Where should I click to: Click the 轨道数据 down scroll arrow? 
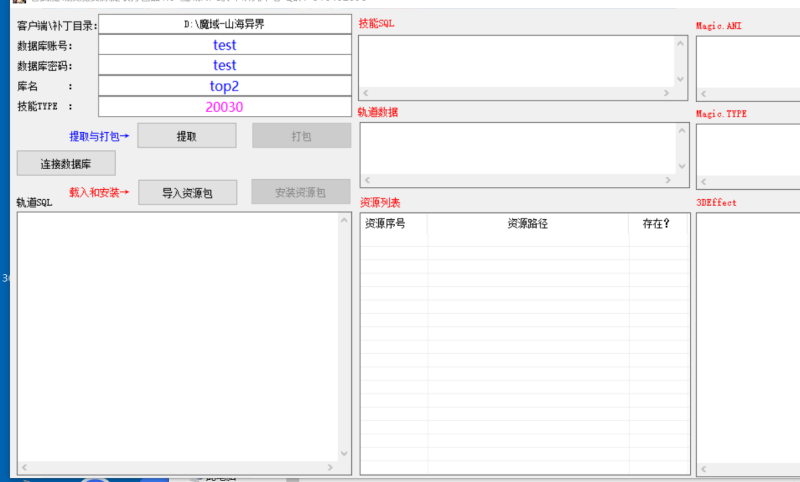[x=682, y=166]
